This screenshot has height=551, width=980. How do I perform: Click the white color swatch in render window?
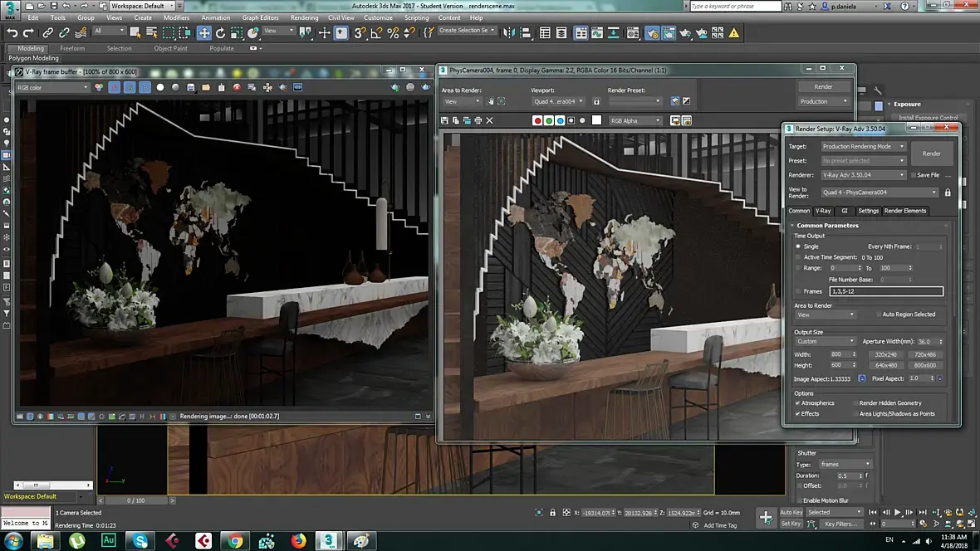point(596,120)
